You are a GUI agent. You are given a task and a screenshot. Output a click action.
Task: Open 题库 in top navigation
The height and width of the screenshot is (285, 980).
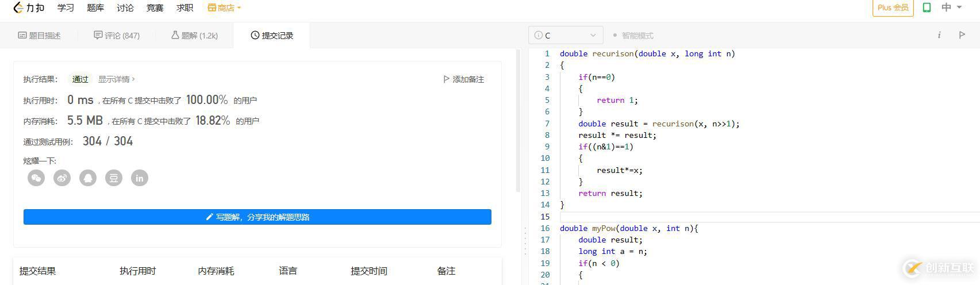click(95, 7)
